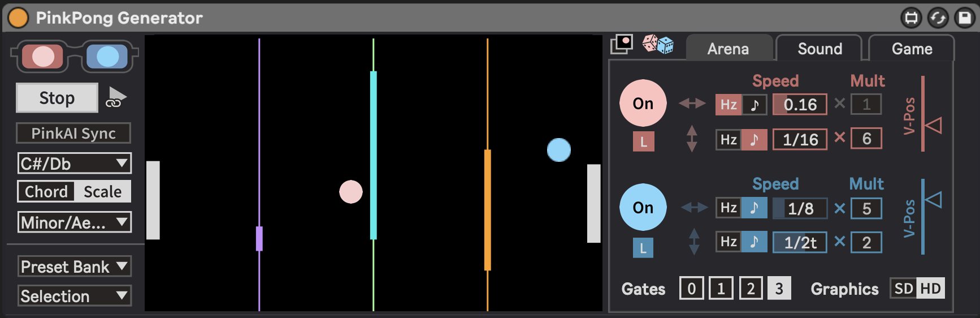Viewport: 980px width, 318px height.
Task: Click the play-with-link icon beside Stop
Action: (116, 98)
